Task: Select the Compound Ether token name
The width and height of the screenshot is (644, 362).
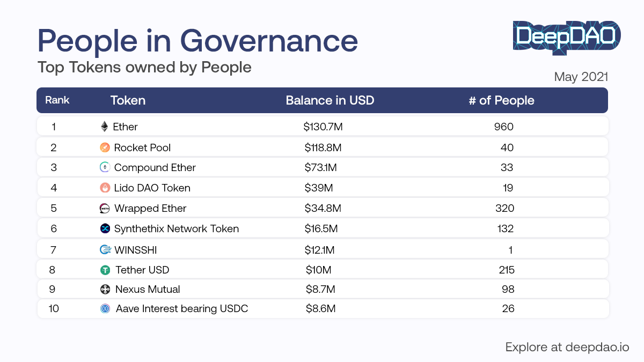Action: pyautogui.click(x=155, y=168)
